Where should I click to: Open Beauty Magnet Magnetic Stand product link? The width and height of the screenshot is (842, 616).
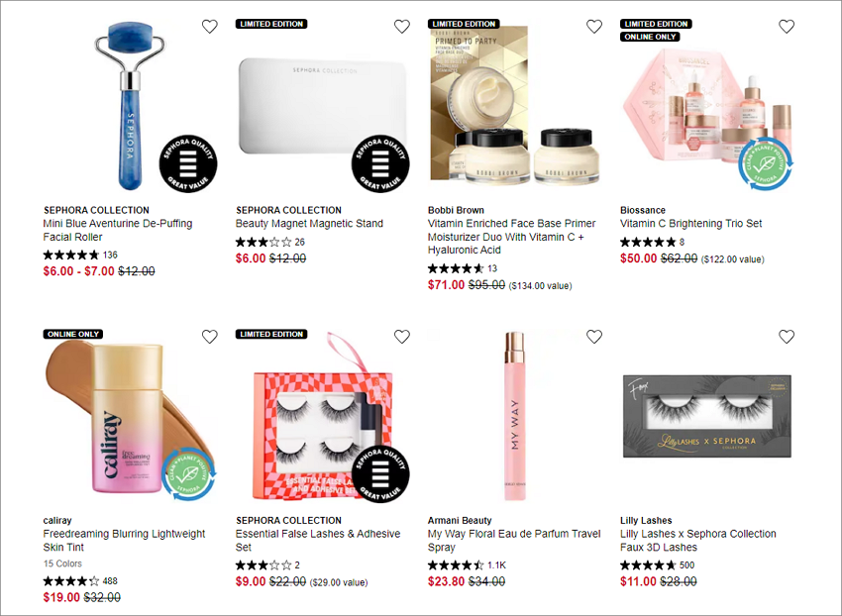pyautogui.click(x=309, y=224)
